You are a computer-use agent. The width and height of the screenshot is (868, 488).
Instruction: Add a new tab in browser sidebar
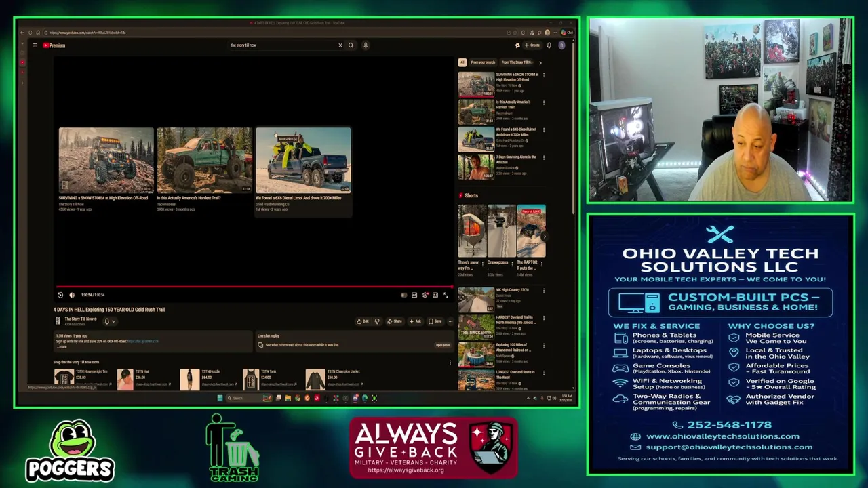pos(22,83)
